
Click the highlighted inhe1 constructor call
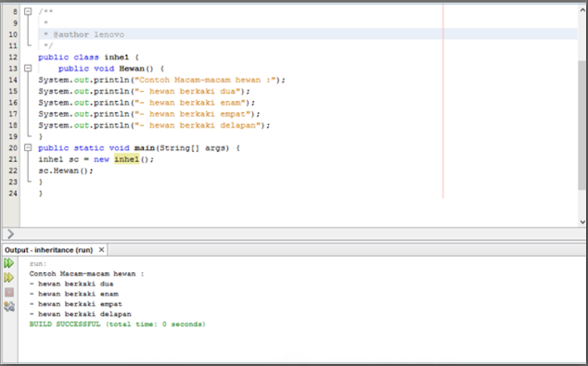click(127, 159)
